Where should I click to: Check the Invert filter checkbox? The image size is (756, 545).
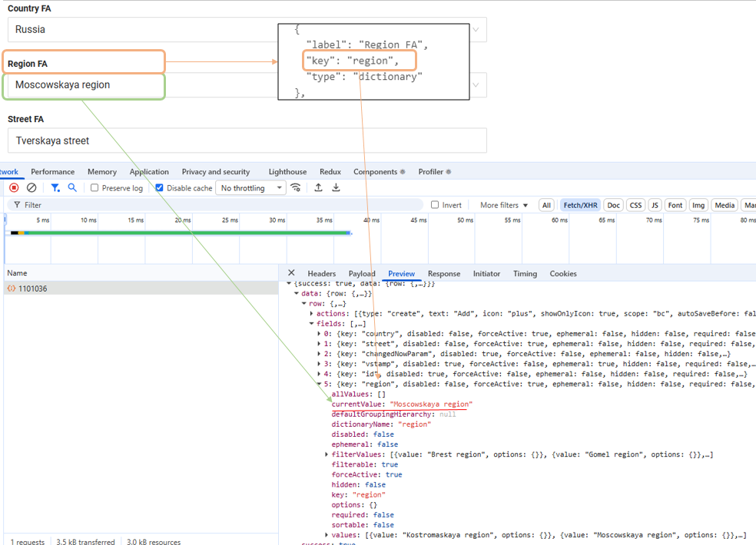coord(435,205)
